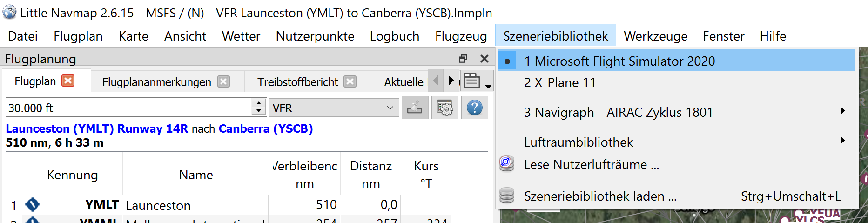This screenshot has height=223, width=868.
Task: Open the flight plan settings gear icon
Action: 445,108
